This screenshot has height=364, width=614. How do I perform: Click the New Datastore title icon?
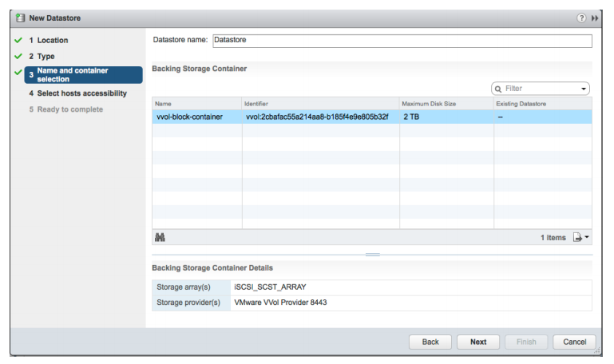pyautogui.click(x=20, y=18)
